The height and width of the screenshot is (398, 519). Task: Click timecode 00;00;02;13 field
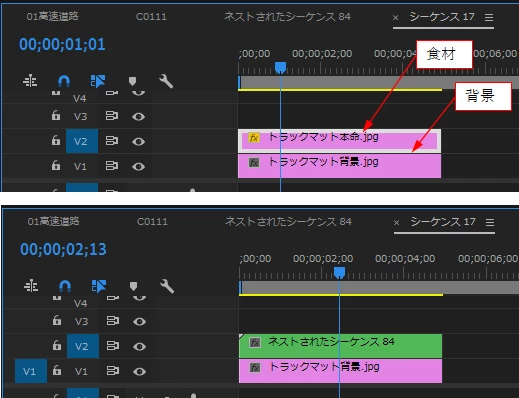coord(63,249)
